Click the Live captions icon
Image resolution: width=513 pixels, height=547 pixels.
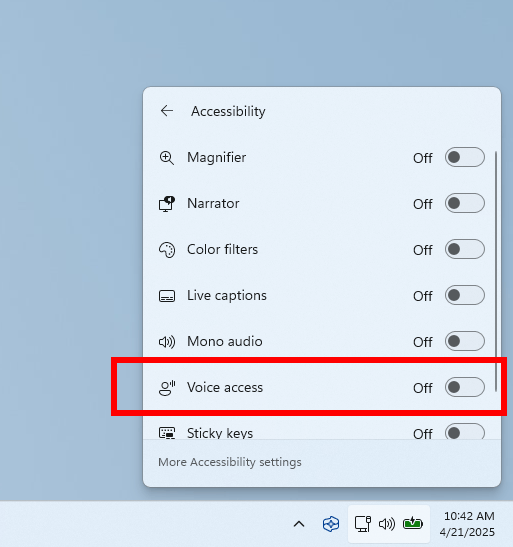click(167, 296)
